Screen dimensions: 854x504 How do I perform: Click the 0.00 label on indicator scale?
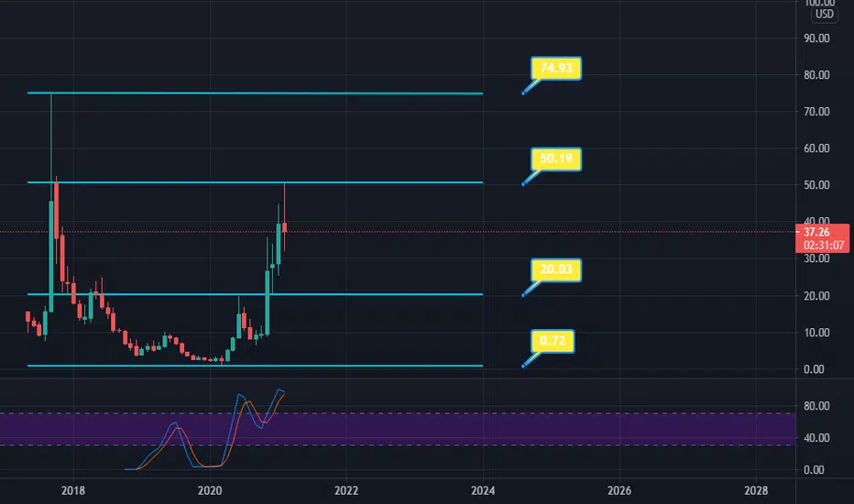[814, 470]
